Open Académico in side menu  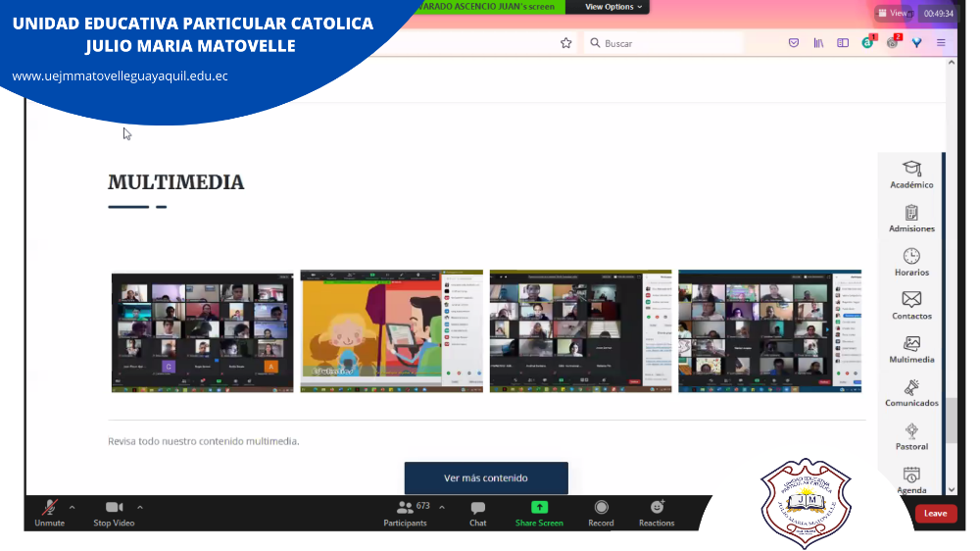click(x=911, y=175)
